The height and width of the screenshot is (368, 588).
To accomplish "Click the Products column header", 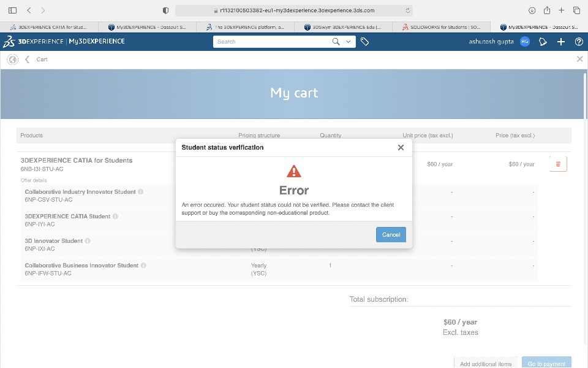I will [x=31, y=135].
